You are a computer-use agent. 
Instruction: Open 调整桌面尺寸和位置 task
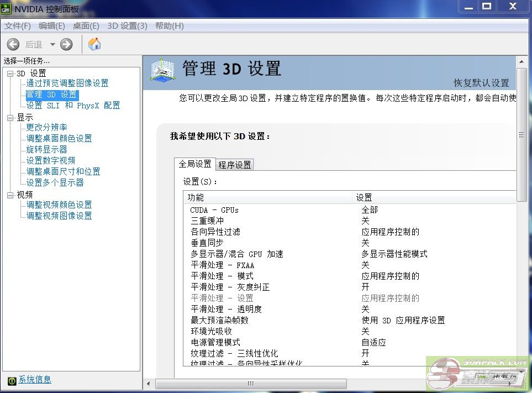(63, 171)
